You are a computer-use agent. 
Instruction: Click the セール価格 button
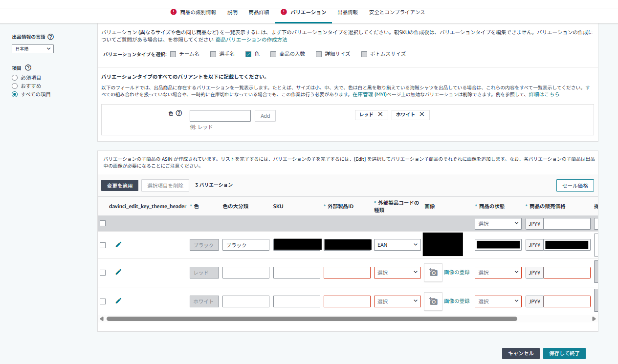(575, 186)
